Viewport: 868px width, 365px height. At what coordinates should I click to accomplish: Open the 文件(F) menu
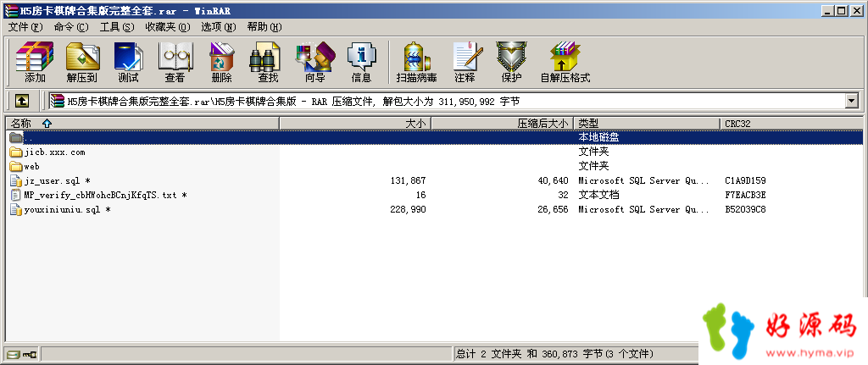[26, 27]
